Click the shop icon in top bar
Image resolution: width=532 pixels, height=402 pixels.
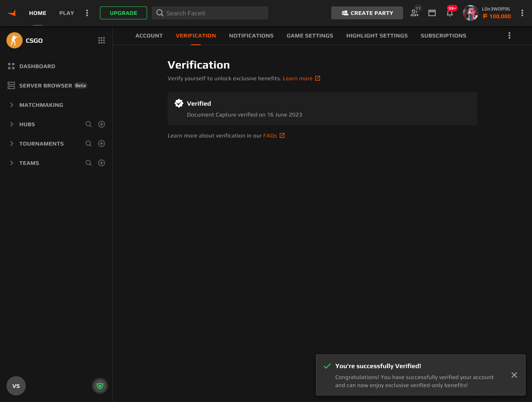pyautogui.click(x=432, y=13)
